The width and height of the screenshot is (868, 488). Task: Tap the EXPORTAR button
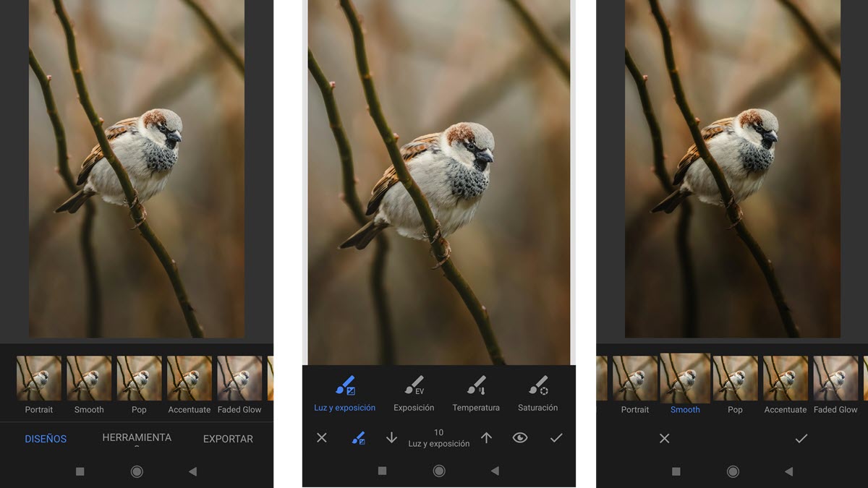pyautogui.click(x=228, y=439)
